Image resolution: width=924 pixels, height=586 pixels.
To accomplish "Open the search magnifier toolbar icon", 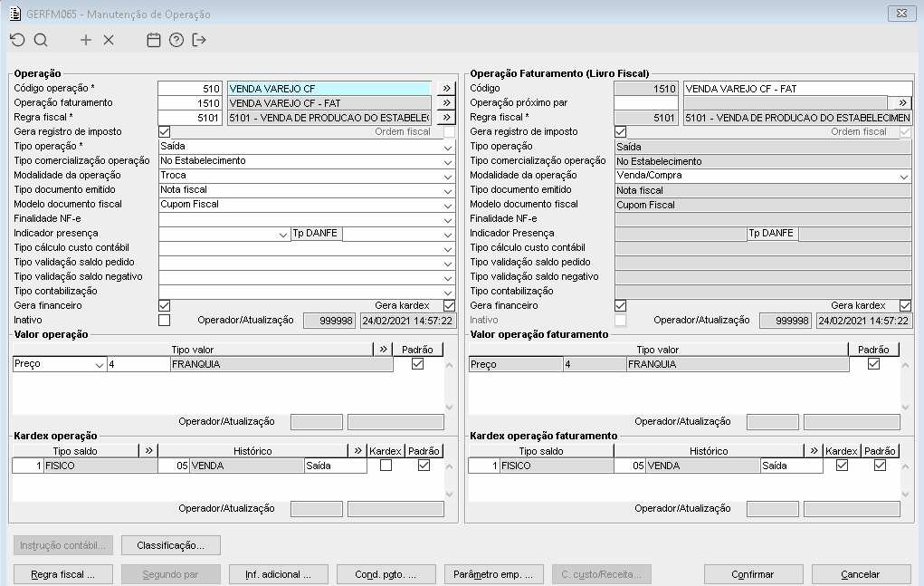I will (x=41, y=40).
